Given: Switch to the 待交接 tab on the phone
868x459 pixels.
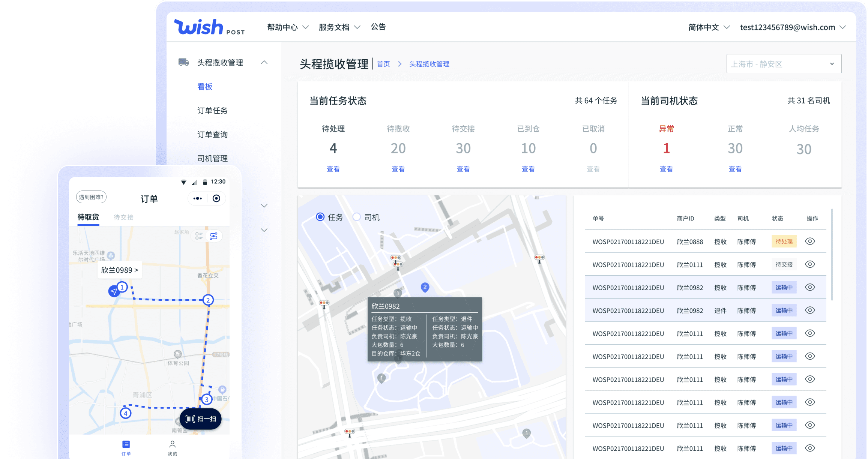Looking at the screenshot, I should click(x=123, y=217).
